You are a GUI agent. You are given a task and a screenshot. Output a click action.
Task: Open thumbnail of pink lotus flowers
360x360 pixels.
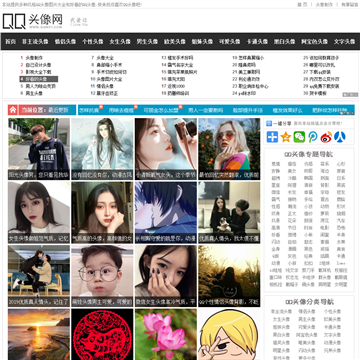point(166,334)
